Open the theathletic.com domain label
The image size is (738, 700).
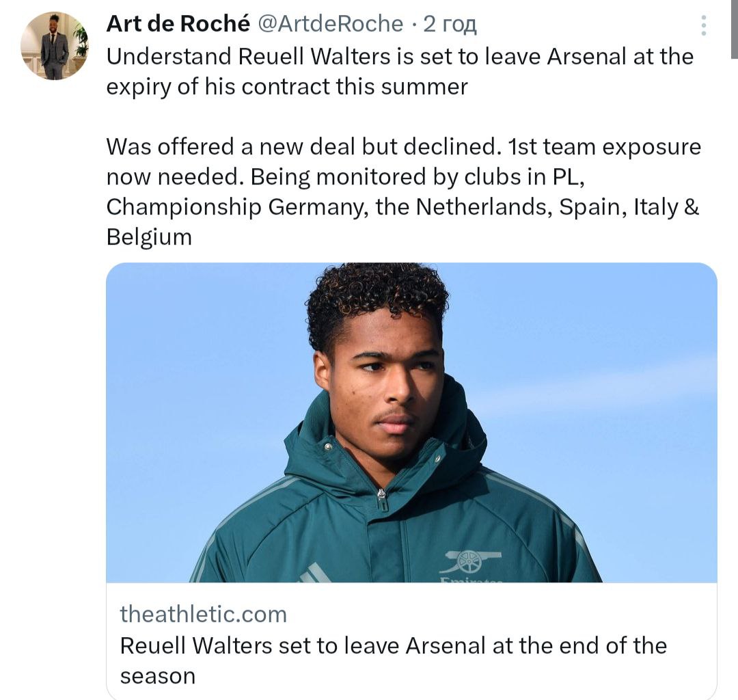click(203, 614)
